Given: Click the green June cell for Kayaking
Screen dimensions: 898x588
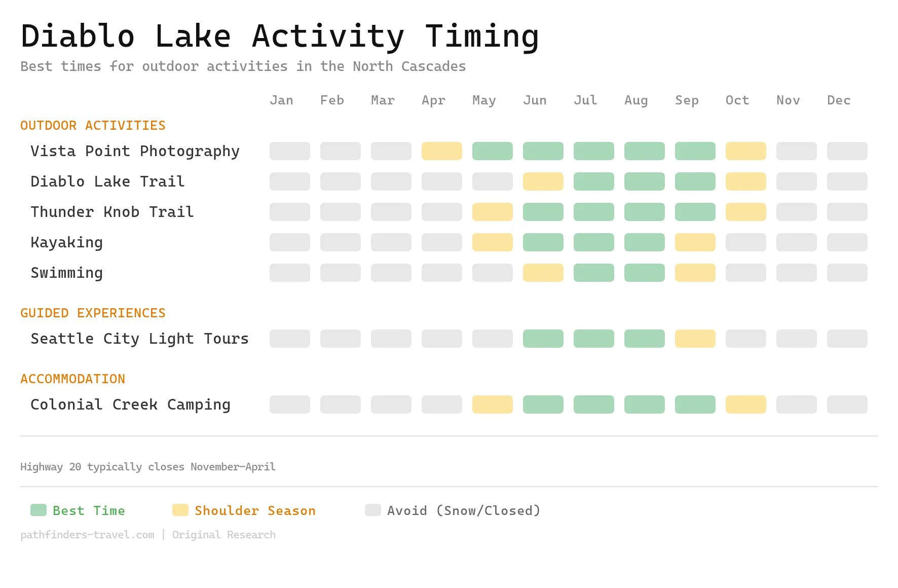Looking at the screenshot, I should click(x=543, y=242).
